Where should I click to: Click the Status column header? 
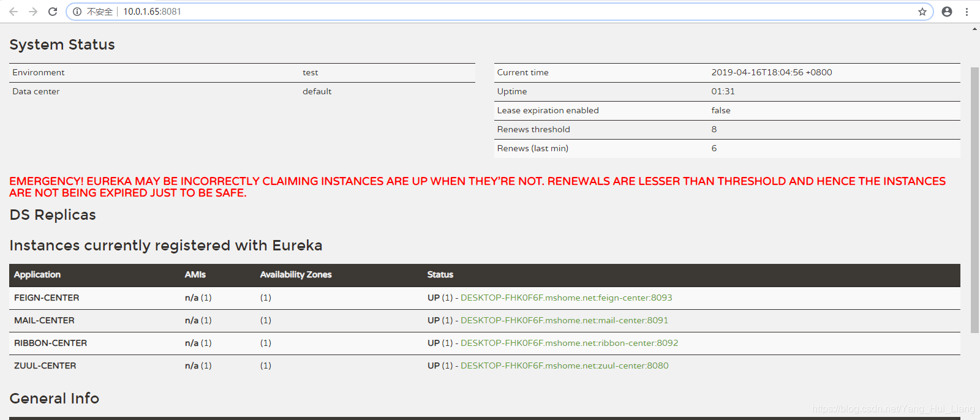(440, 274)
